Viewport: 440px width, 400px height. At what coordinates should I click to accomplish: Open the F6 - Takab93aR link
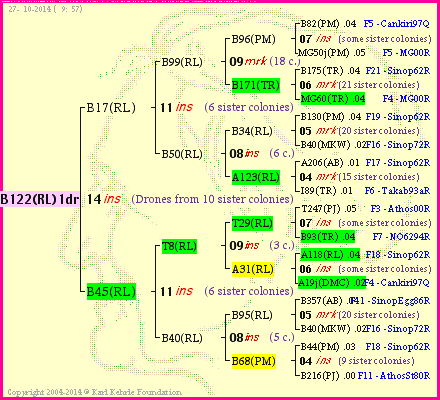pos(397,191)
